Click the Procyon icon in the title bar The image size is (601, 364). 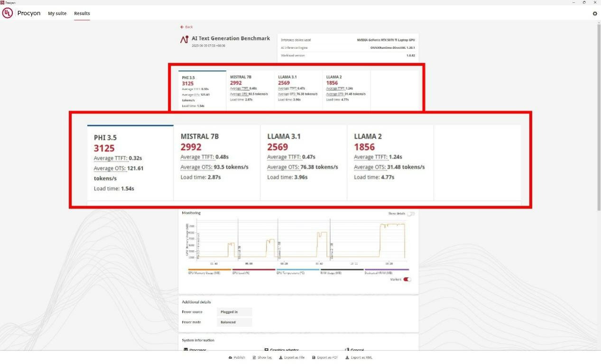coord(2,2)
